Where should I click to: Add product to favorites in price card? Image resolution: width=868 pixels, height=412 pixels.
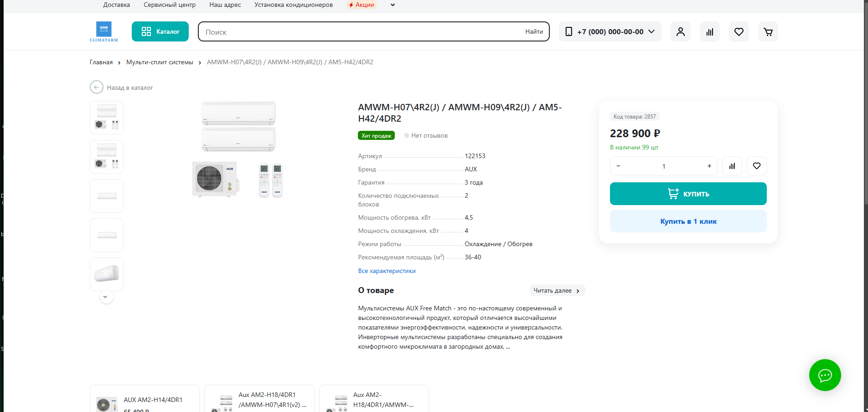point(756,166)
